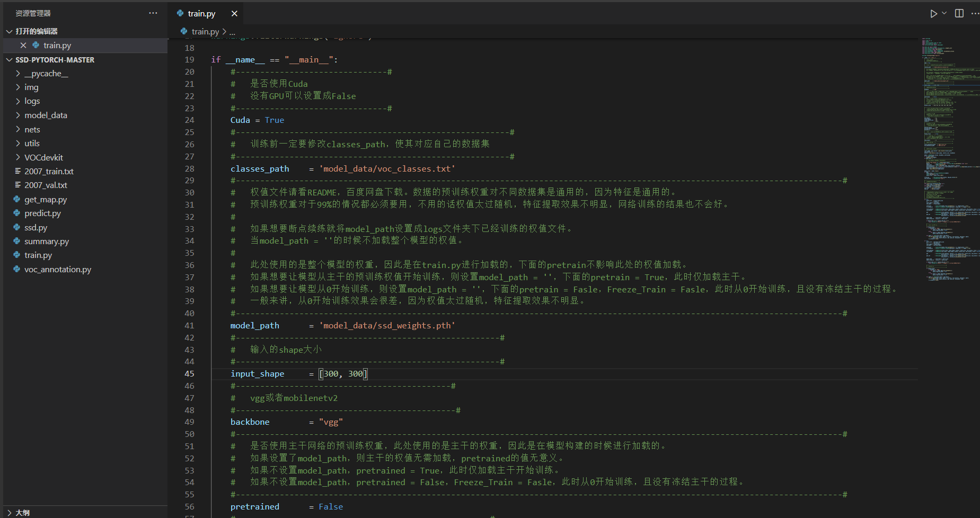Close train.py in open editors list
980x518 pixels.
tap(23, 46)
